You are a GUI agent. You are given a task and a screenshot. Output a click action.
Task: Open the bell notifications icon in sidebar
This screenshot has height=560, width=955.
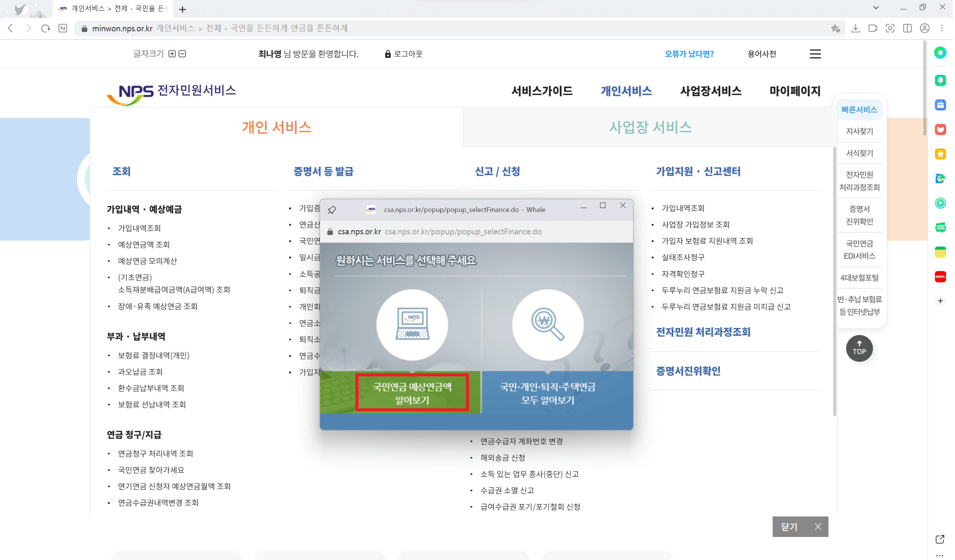pyautogui.click(x=940, y=80)
